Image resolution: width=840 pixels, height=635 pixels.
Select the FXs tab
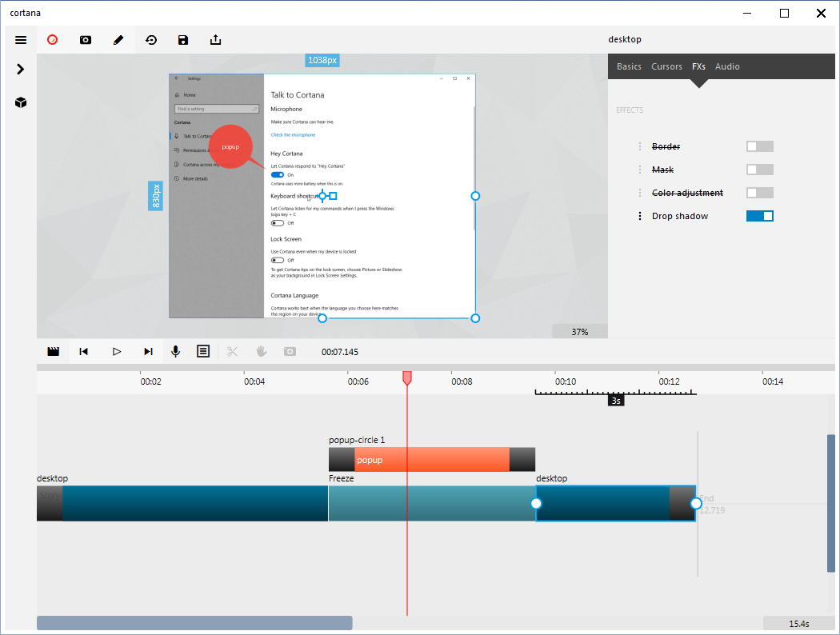698,66
